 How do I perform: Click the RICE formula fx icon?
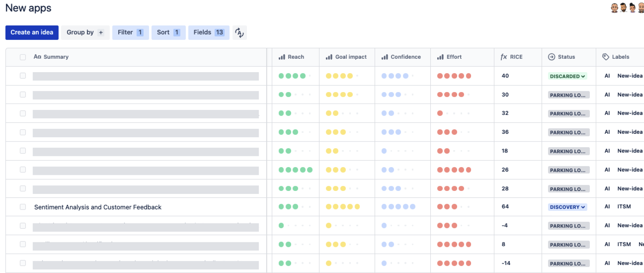[504, 57]
